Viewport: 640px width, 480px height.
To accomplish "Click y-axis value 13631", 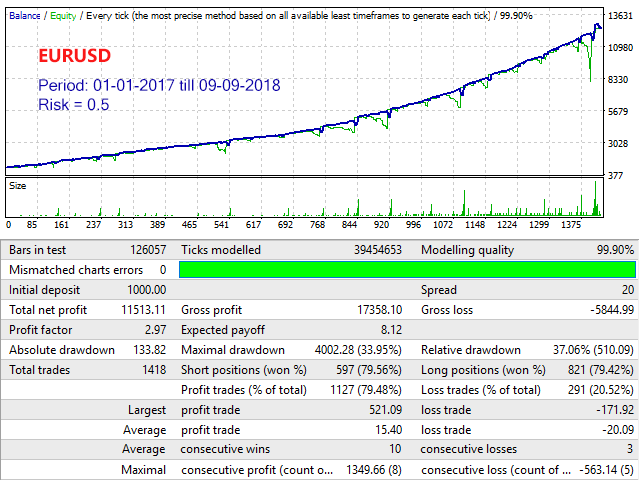I will 620,16.
